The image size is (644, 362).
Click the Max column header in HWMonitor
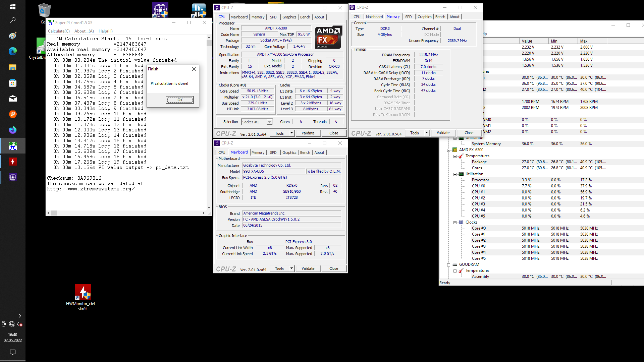point(592,41)
